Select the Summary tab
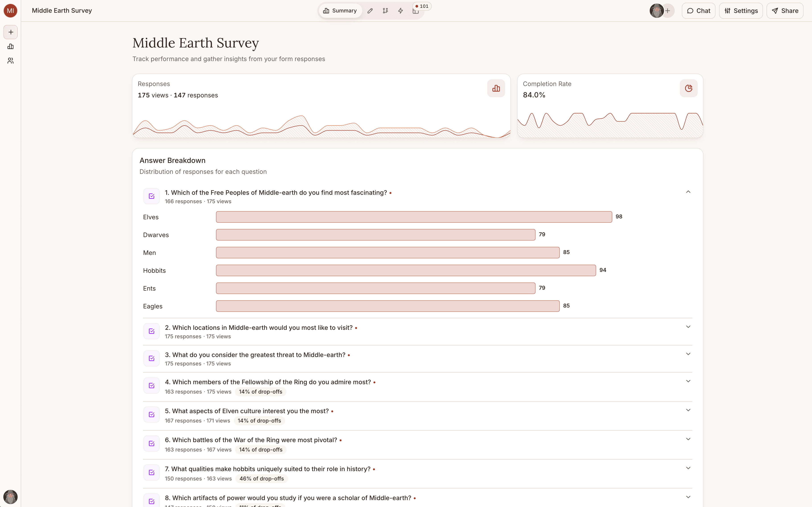The image size is (812, 507). (340, 11)
